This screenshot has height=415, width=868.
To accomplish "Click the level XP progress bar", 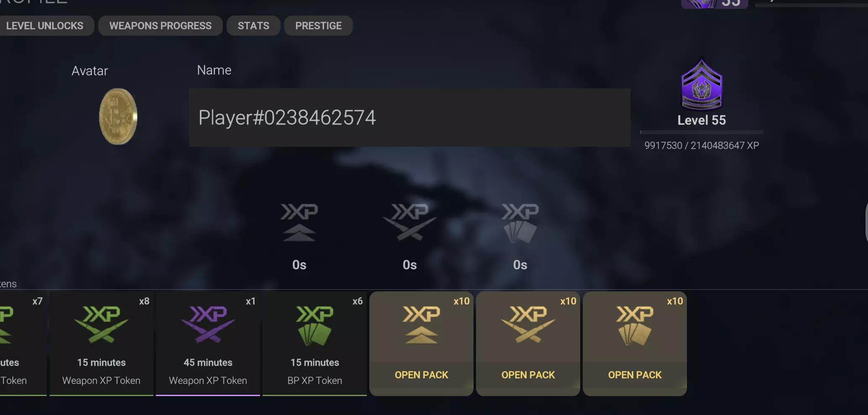I will (x=702, y=132).
